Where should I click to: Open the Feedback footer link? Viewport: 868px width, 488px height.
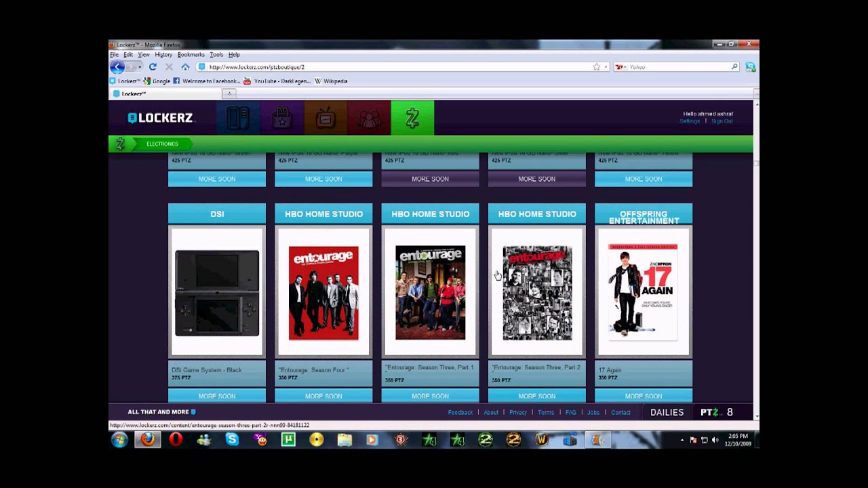click(460, 412)
